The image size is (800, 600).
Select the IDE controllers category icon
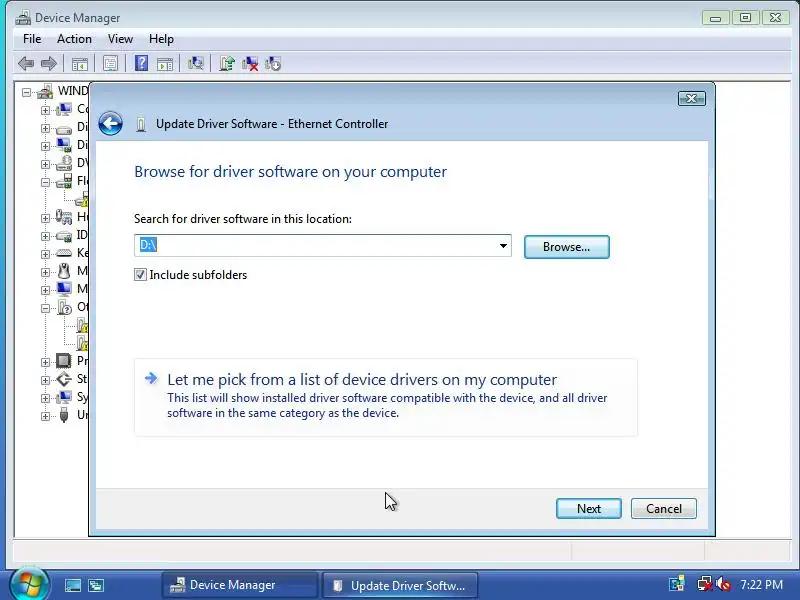point(64,236)
